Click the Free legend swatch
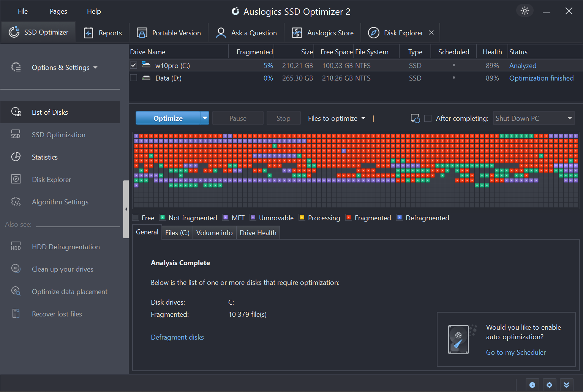Screen dimensions: 583x392 136,217
